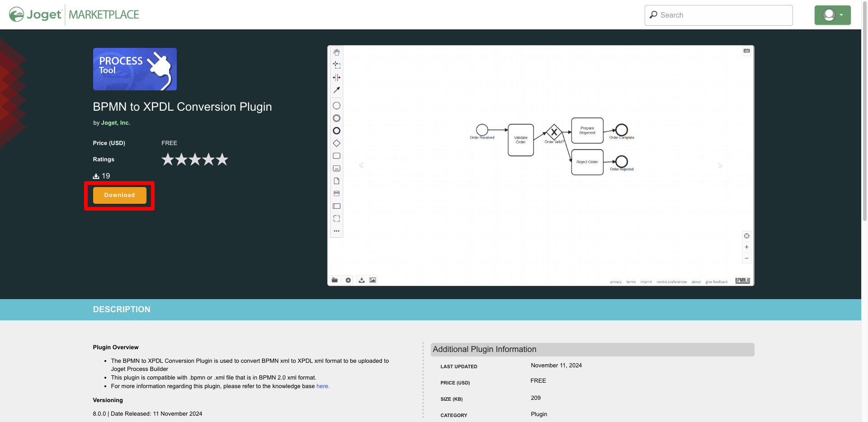Click the Order Received start event

click(x=482, y=130)
